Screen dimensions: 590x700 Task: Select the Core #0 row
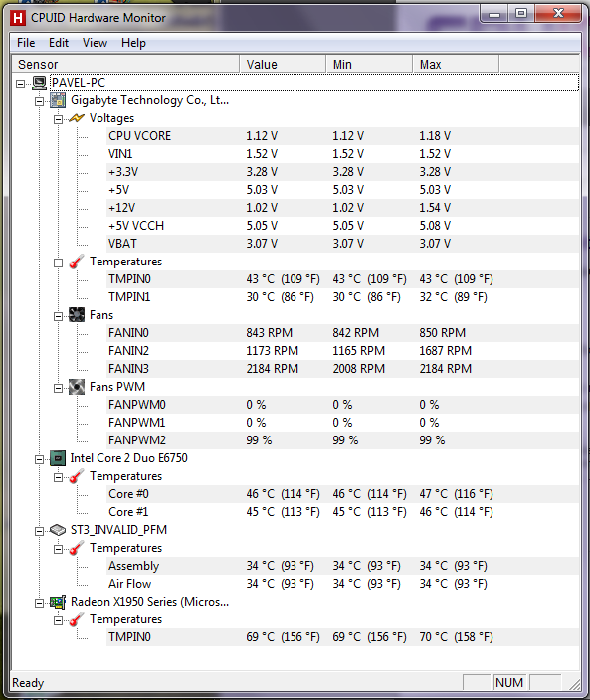click(342, 494)
